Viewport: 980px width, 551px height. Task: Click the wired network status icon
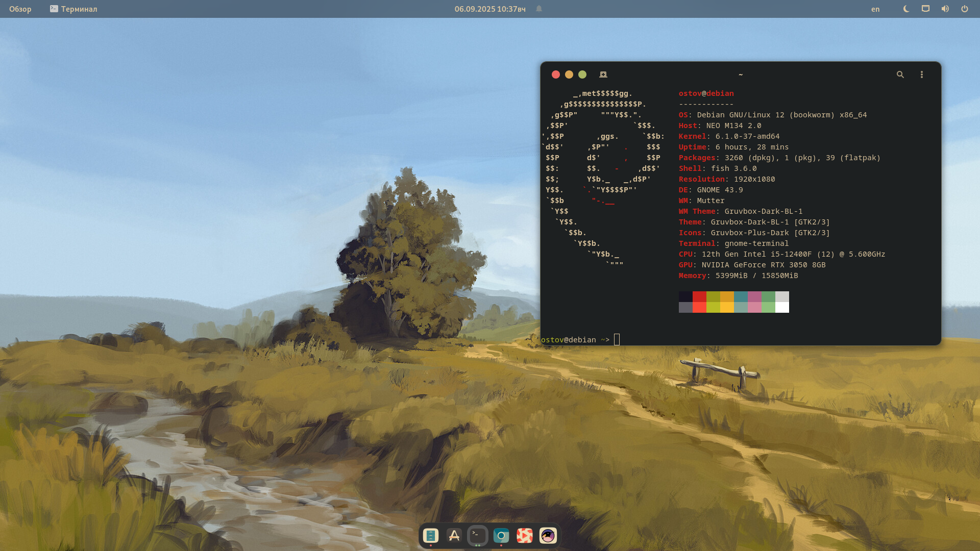[x=925, y=9]
